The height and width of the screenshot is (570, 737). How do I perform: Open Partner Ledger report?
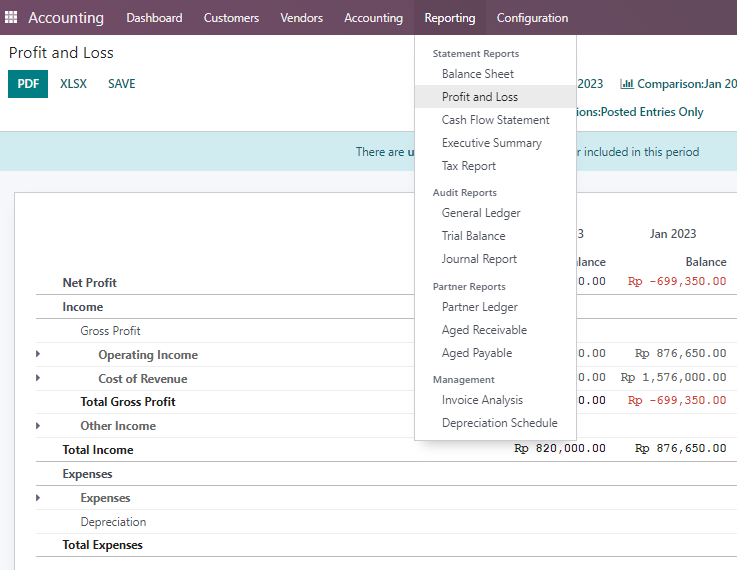(495, 307)
